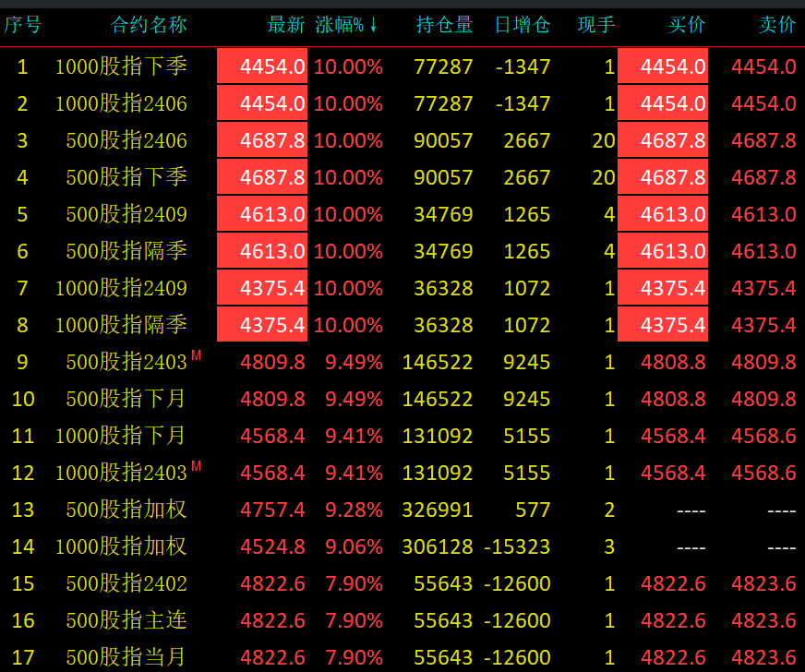Click the daily change value -15323

[517, 546]
